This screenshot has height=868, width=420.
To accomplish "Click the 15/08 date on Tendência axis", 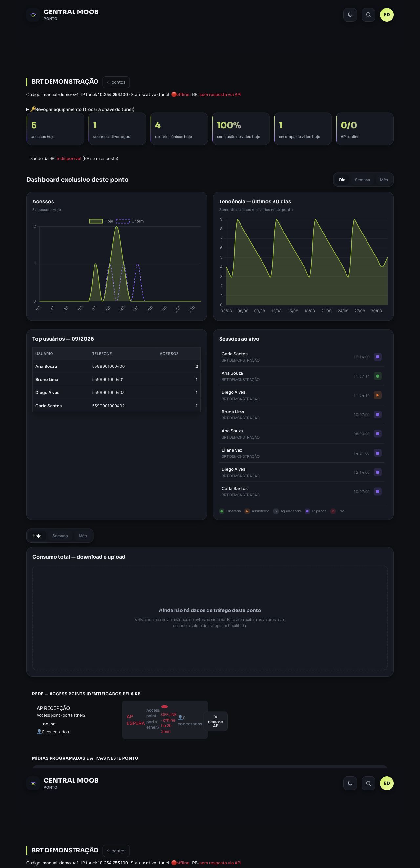I will click(x=293, y=311).
